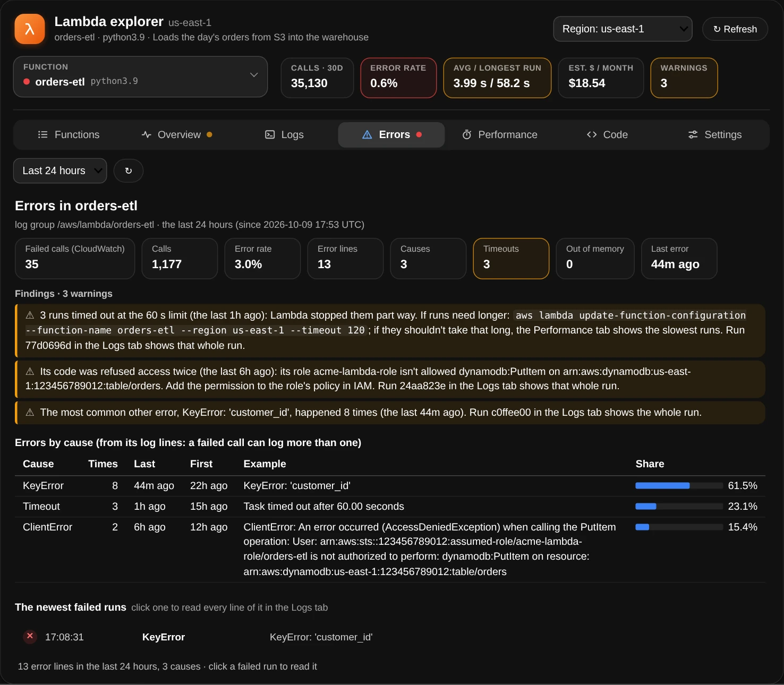Screen dimensions: 784x685
Task: Click the Overview pulse icon
Action: pyautogui.click(x=147, y=135)
